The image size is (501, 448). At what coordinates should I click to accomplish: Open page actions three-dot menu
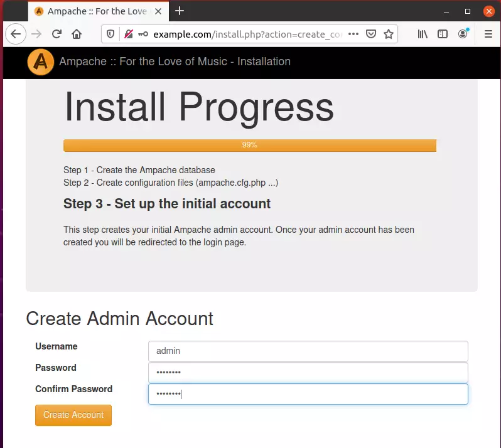point(353,34)
